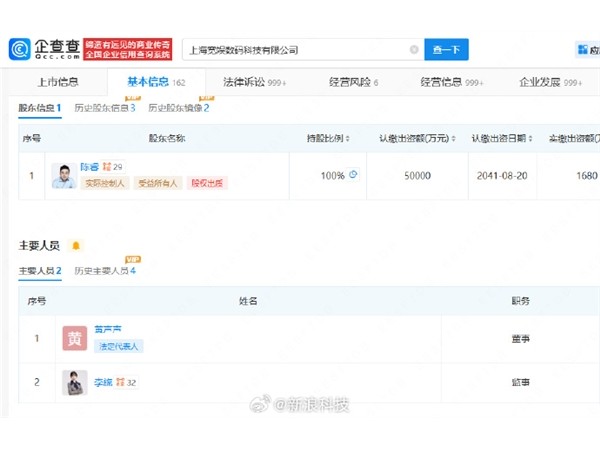Go to the 经营信息 tab

tap(452, 82)
